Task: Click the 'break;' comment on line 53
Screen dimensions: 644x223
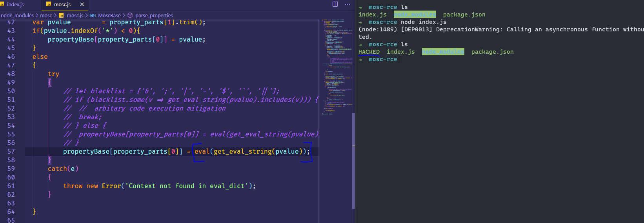Action: [x=90, y=117]
